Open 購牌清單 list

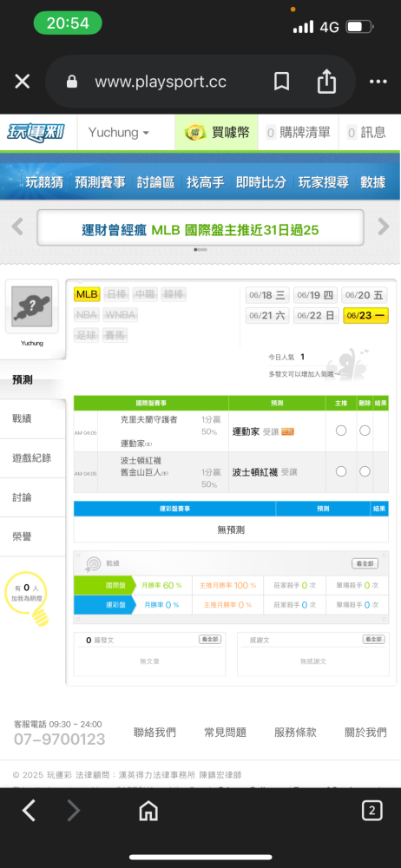299,132
